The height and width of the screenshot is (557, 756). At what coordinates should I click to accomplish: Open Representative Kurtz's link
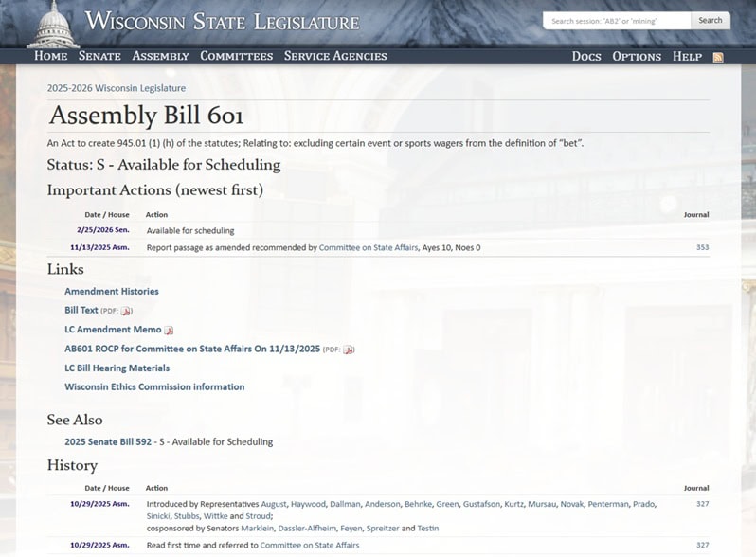pyautogui.click(x=514, y=504)
